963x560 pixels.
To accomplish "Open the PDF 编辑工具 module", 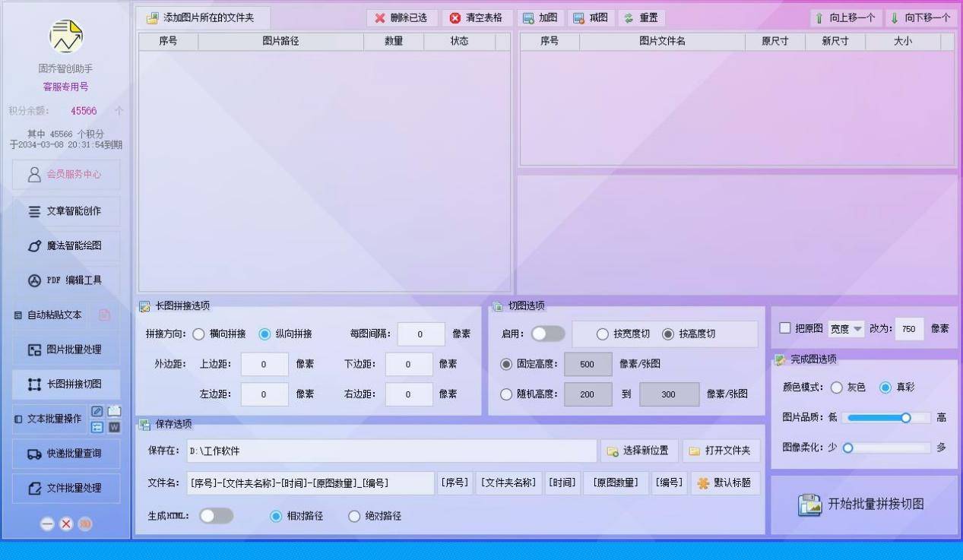I will pyautogui.click(x=65, y=280).
